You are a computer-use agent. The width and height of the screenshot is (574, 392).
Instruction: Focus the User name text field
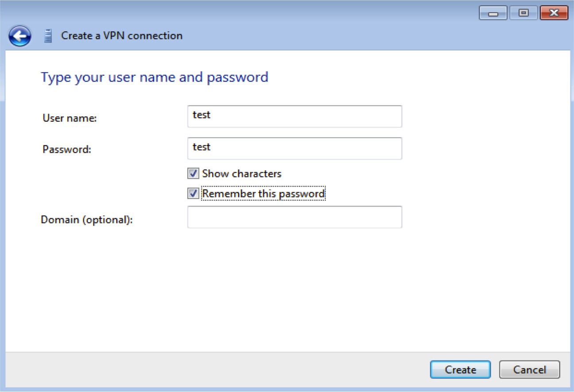pyautogui.click(x=295, y=116)
